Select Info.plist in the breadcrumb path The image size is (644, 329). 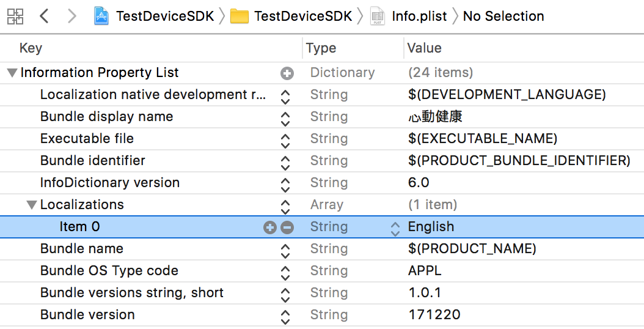(x=419, y=17)
